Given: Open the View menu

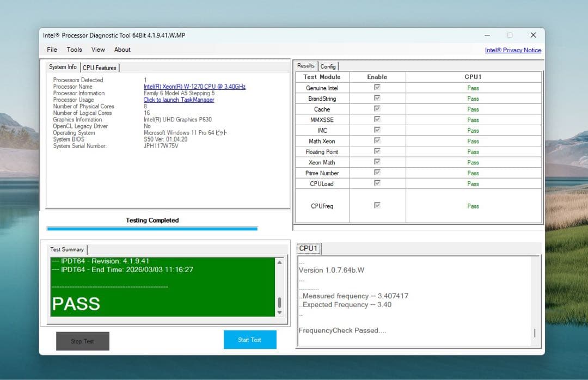Looking at the screenshot, I should [x=98, y=50].
